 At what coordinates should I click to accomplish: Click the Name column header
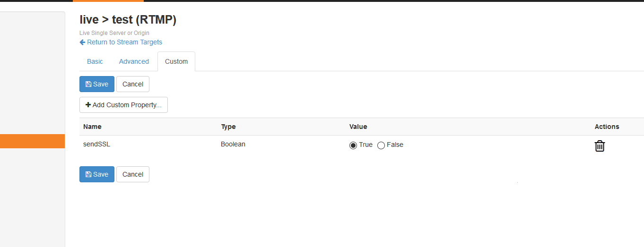click(x=92, y=127)
